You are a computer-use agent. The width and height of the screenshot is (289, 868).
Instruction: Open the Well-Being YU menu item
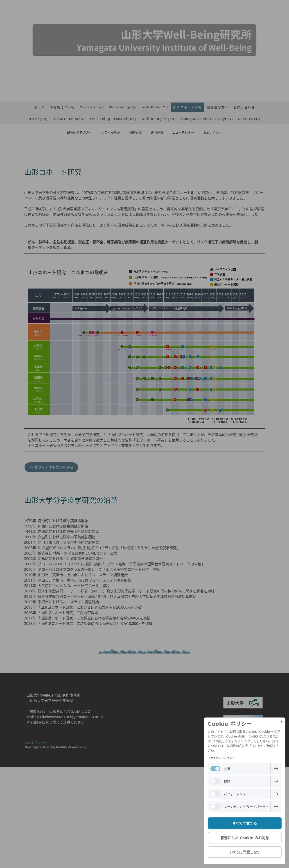tap(154, 107)
